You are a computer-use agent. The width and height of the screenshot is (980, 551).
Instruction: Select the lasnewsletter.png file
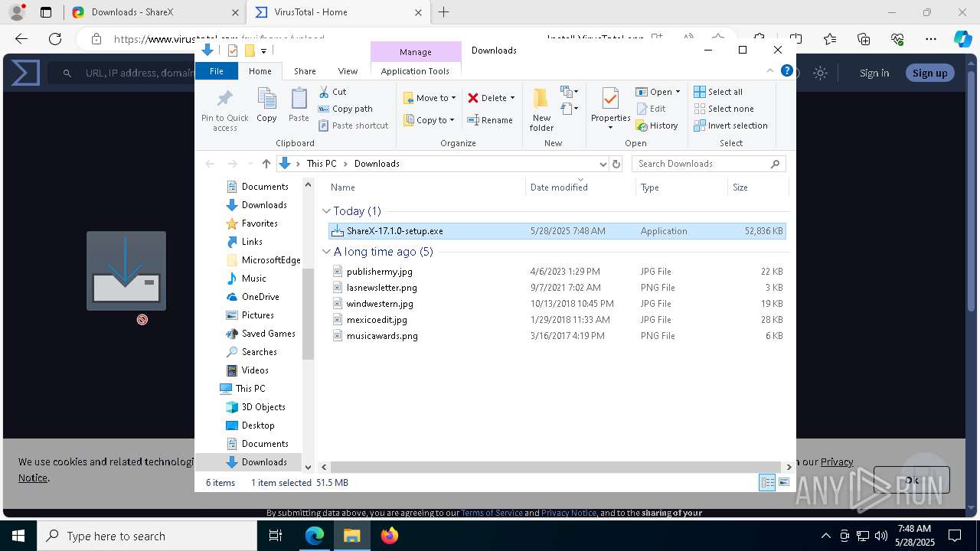[x=557, y=288]
